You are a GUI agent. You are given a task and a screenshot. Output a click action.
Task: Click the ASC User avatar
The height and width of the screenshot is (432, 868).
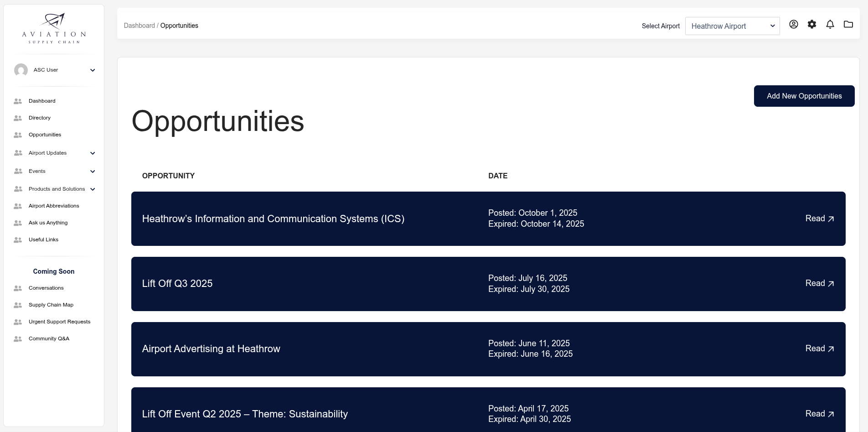[21, 70]
